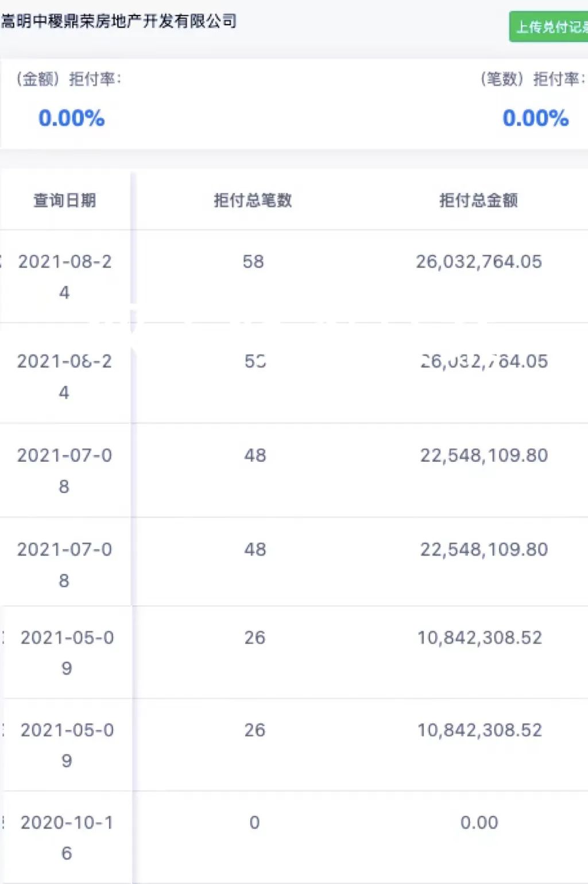
Task: Click the 拒付总金额 column header
Action: coord(478,200)
